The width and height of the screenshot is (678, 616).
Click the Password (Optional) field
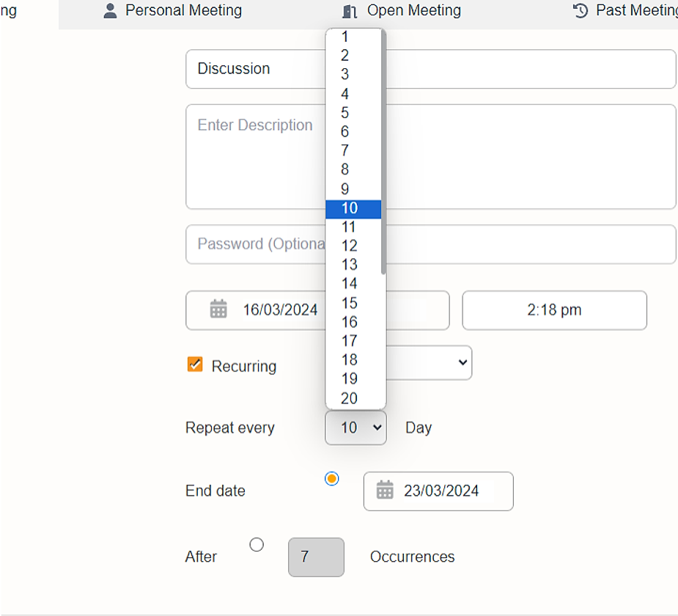(431, 244)
